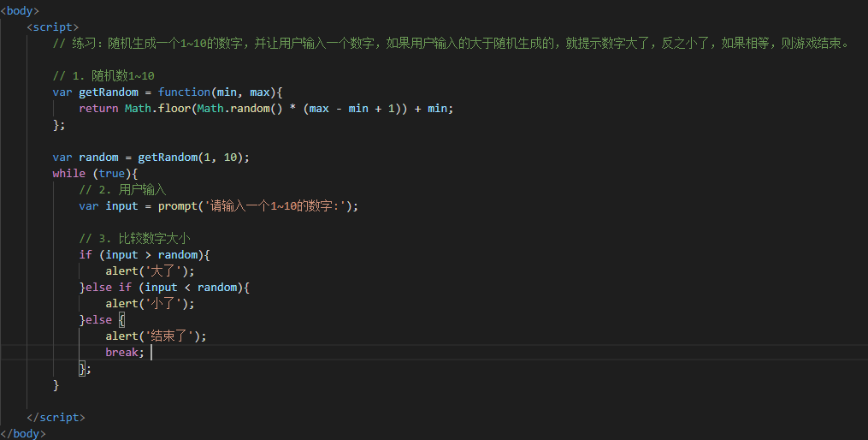Click the closing body tag
The image size is (868, 440).
pos(23,433)
